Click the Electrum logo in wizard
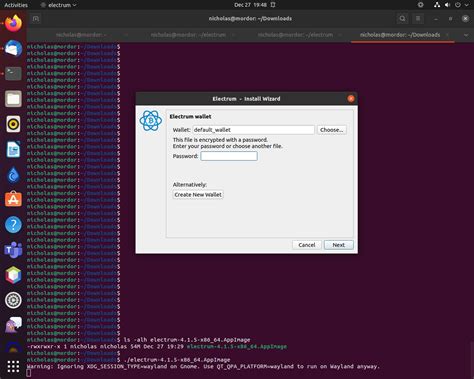This screenshot has width=474, height=379. (x=151, y=120)
